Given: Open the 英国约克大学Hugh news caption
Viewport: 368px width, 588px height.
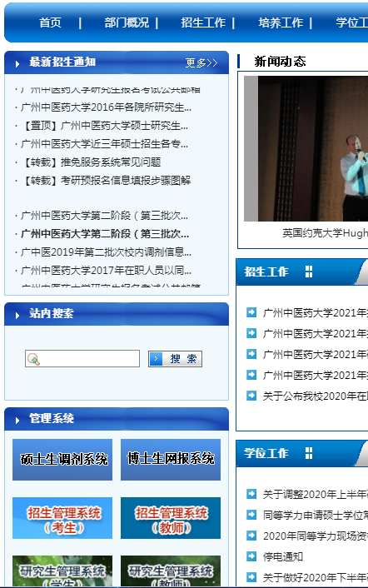Looking at the screenshot, I should (x=325, y=233).
